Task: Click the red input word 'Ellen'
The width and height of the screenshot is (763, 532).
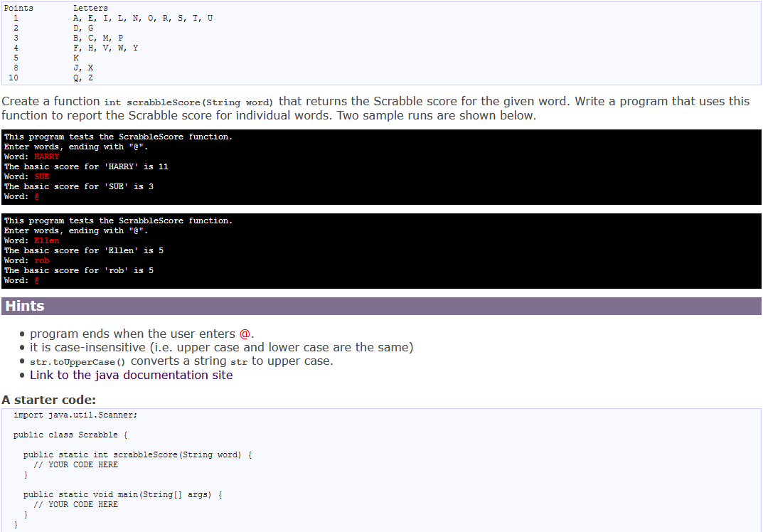Action: coord(47,240)
